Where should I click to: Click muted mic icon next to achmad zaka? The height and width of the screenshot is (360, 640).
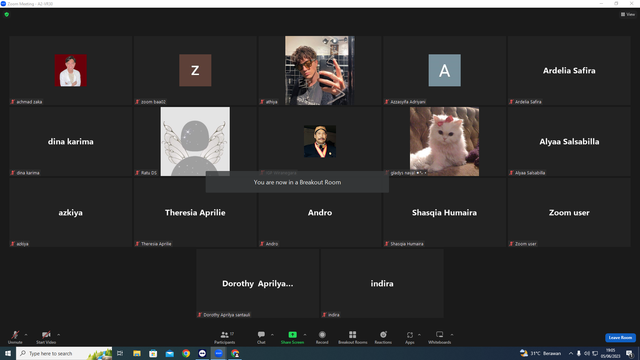13,102
